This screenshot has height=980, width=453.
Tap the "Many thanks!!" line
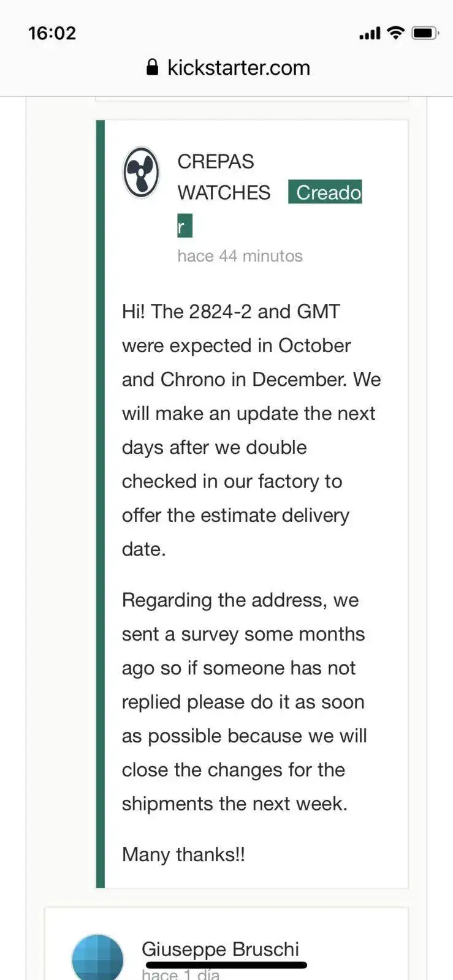pyautogui.click(x=183, y=854)
